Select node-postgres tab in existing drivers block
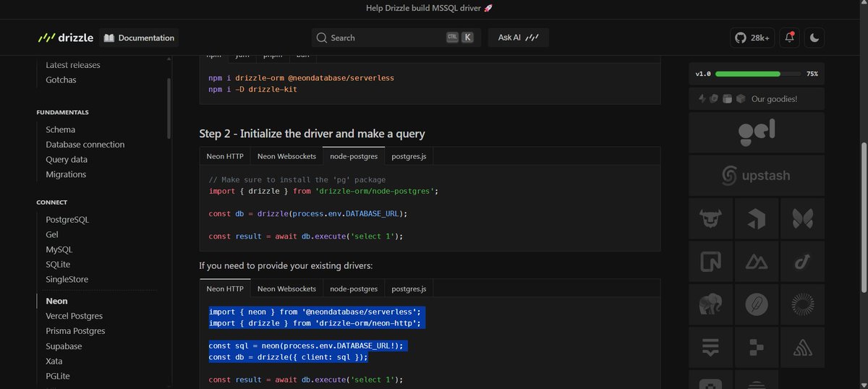The height and width of the screenshot is (389, 868). [x=354, y=288]
